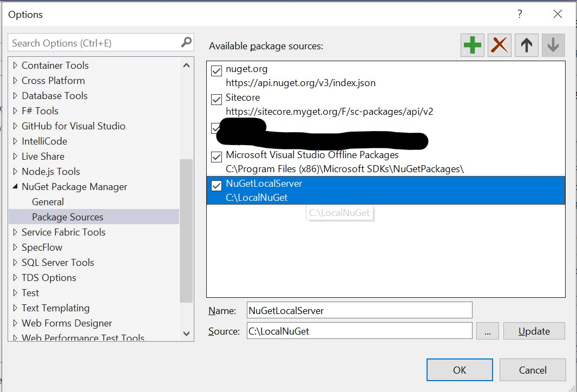Expand the Test node

click(x=15, y=292)
